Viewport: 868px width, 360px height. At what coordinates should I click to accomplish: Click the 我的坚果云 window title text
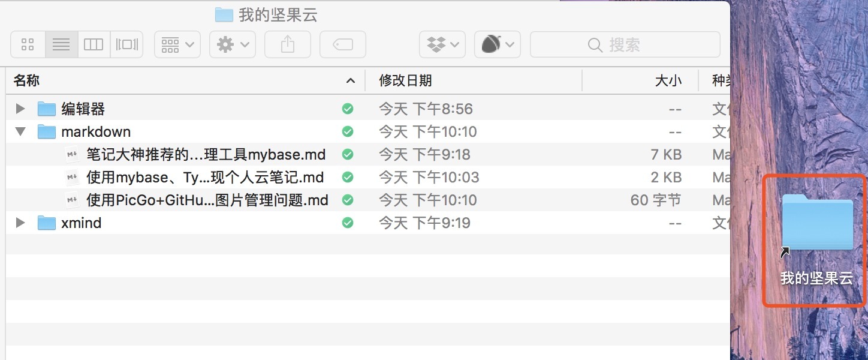[278, 15]
